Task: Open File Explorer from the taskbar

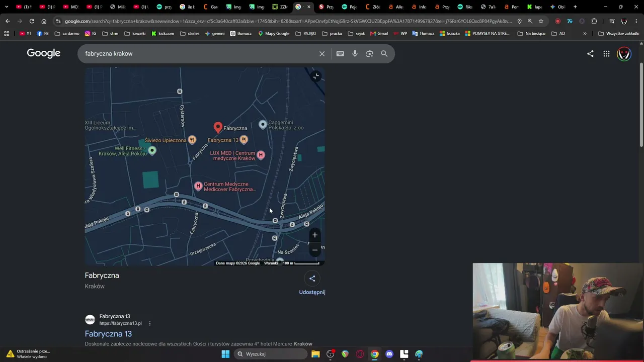Action: click(315, 354)
